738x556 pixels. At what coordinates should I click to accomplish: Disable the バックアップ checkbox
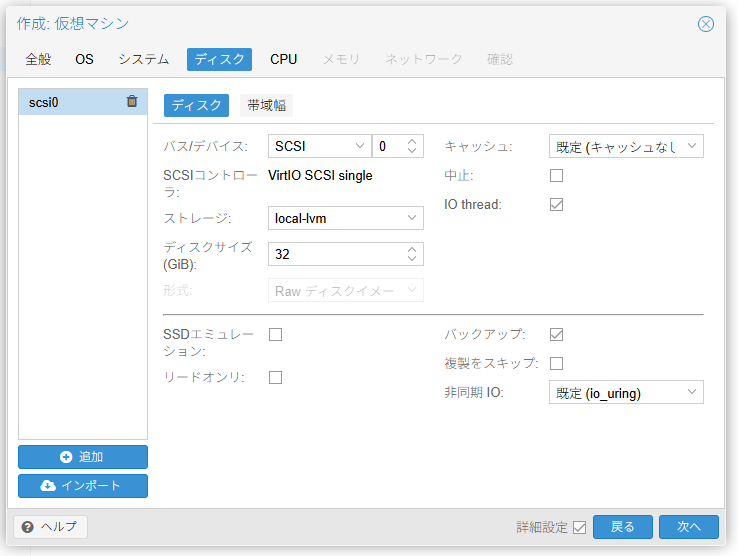[x=557, y=335]
